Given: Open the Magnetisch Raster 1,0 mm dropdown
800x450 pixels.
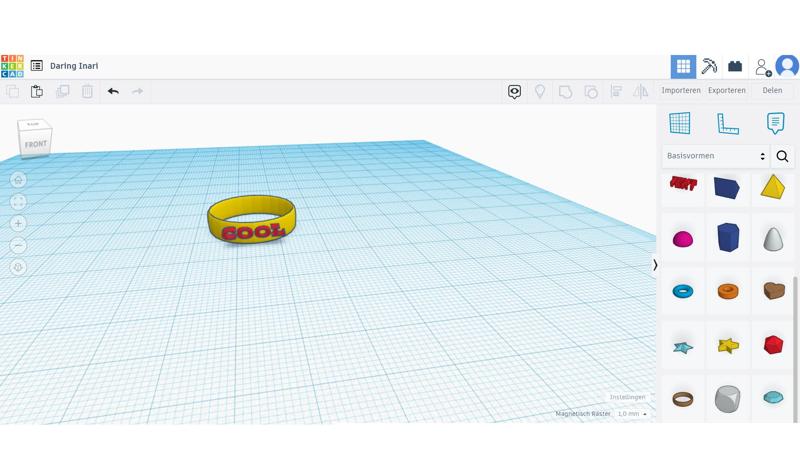Looking at the screenshot, I should [x=632, y=414].
